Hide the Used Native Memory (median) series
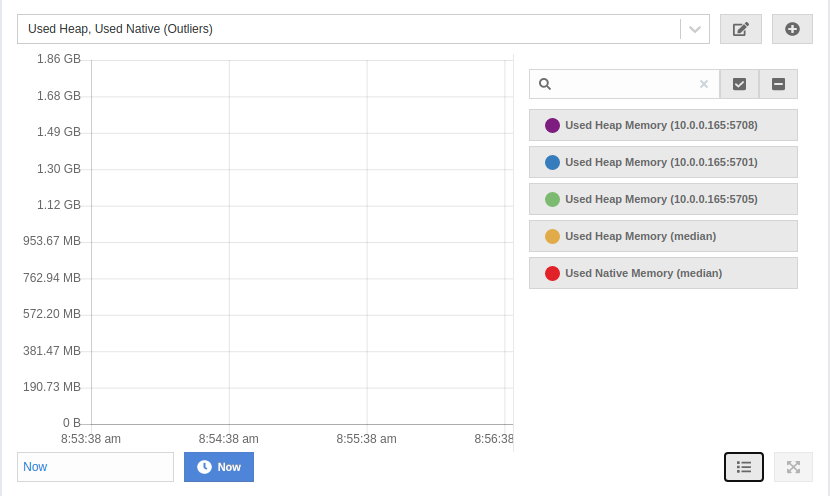 [662, 273]
